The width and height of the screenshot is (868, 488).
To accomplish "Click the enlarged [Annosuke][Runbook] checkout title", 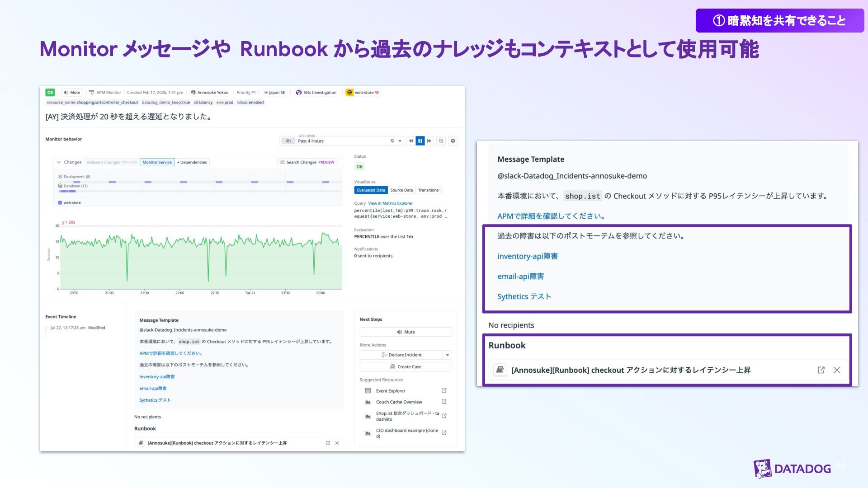I will [x=631, y=370].
